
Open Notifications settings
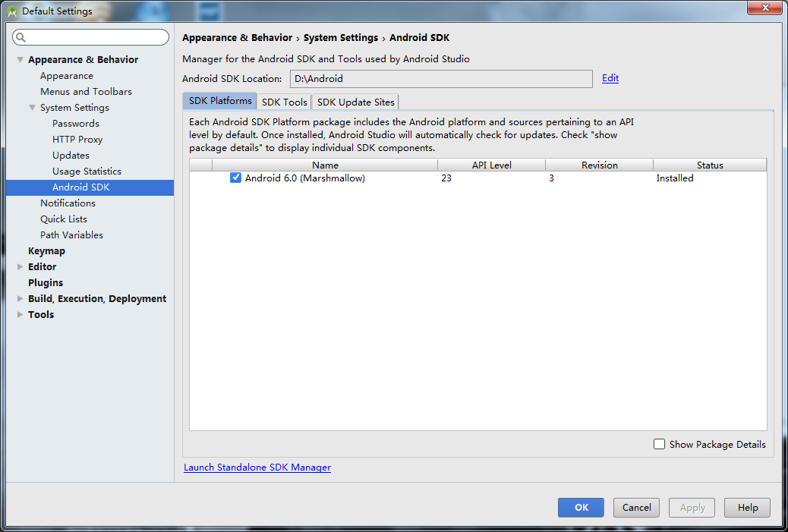(x=68, y=203)
